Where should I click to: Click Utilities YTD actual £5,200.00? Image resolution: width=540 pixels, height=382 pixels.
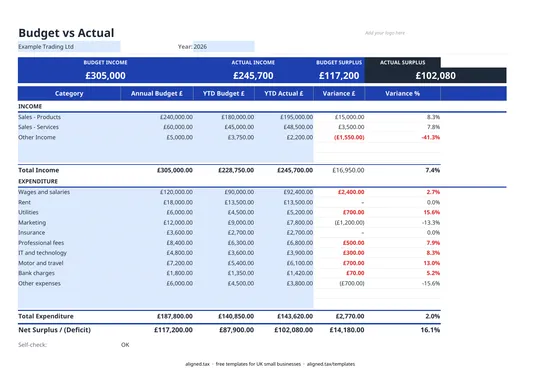pyautogui.click(x=300, y=213)
